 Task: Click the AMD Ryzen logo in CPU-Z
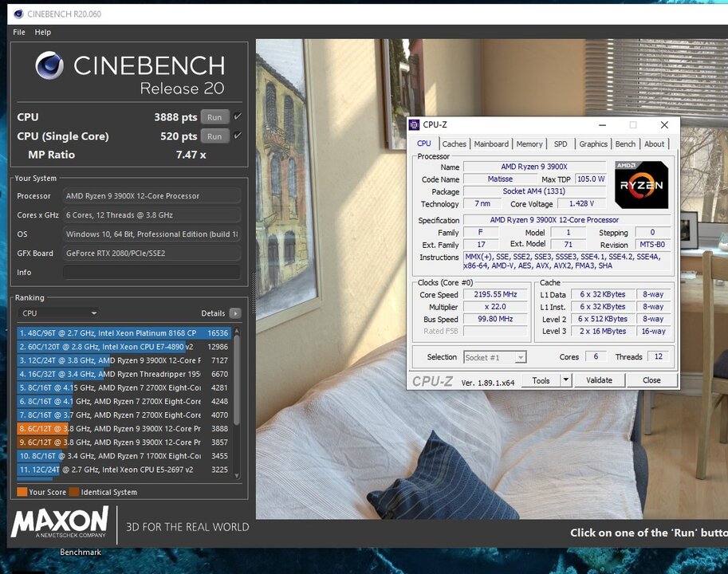tap(641, 184)
